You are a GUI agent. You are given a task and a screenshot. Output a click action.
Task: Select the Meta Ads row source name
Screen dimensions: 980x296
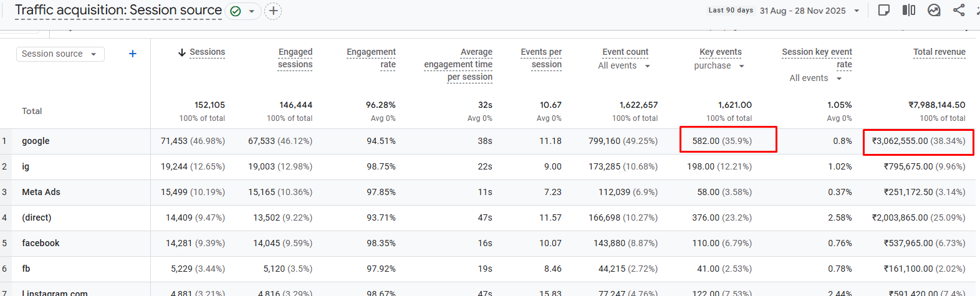pyautogui.click(x=41, y=193)
